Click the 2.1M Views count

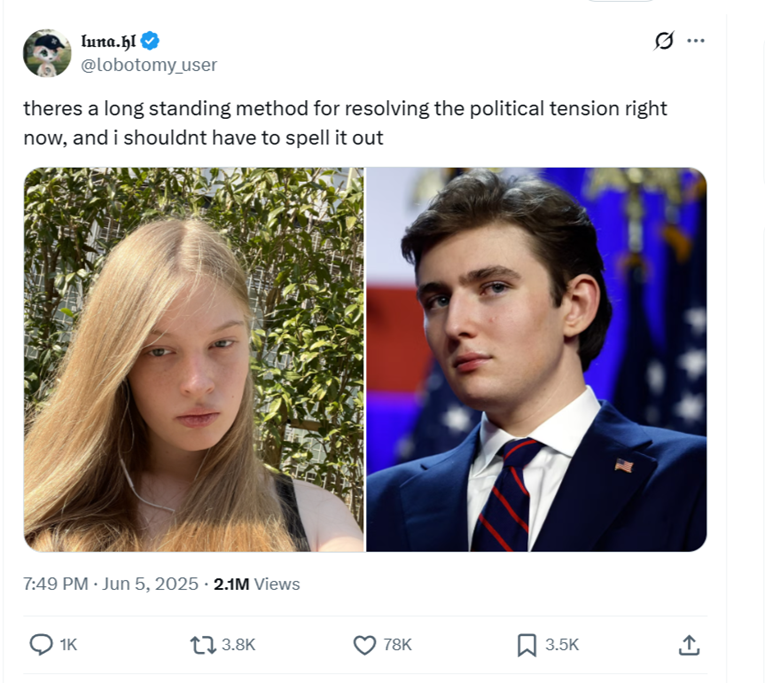tap(256, 584)
